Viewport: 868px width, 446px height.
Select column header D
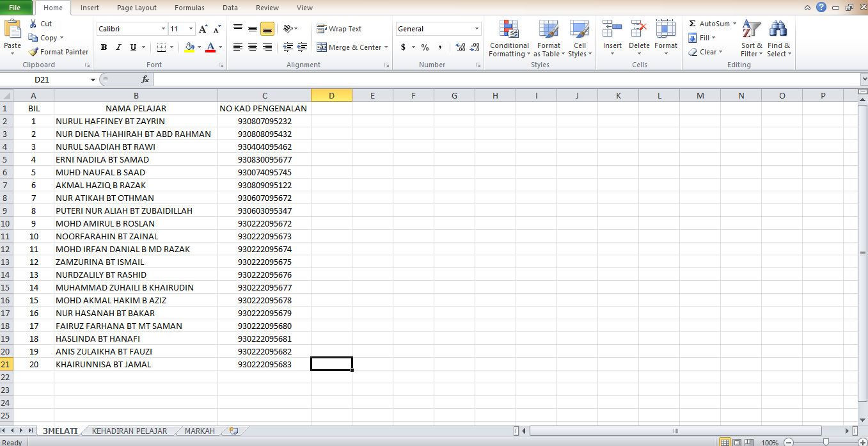point(331,95)
